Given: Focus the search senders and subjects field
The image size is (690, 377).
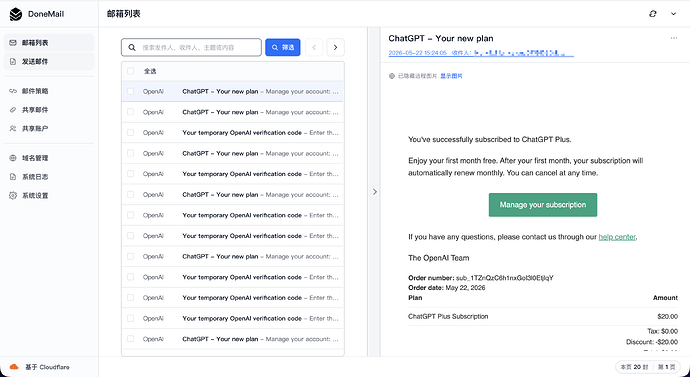Looking at the screenshot, I should click(191, 48).
